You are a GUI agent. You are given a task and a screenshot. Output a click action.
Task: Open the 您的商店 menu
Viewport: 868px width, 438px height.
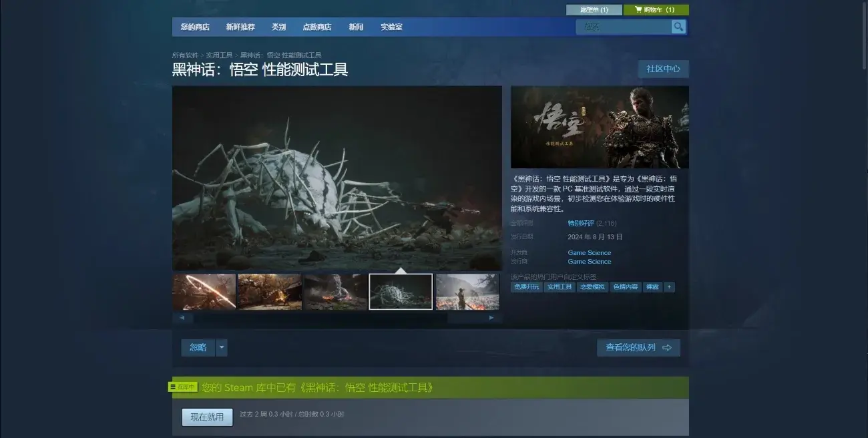tap(195, 27)
